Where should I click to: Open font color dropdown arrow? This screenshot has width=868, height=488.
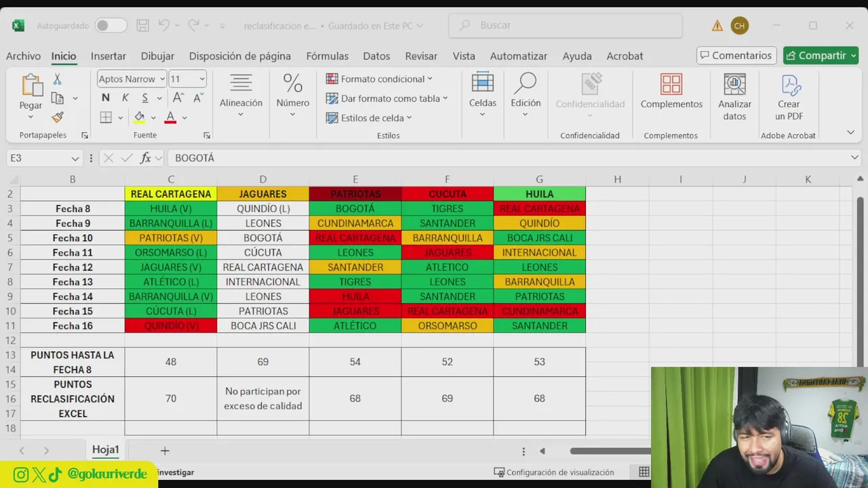[x=184, y=117]
